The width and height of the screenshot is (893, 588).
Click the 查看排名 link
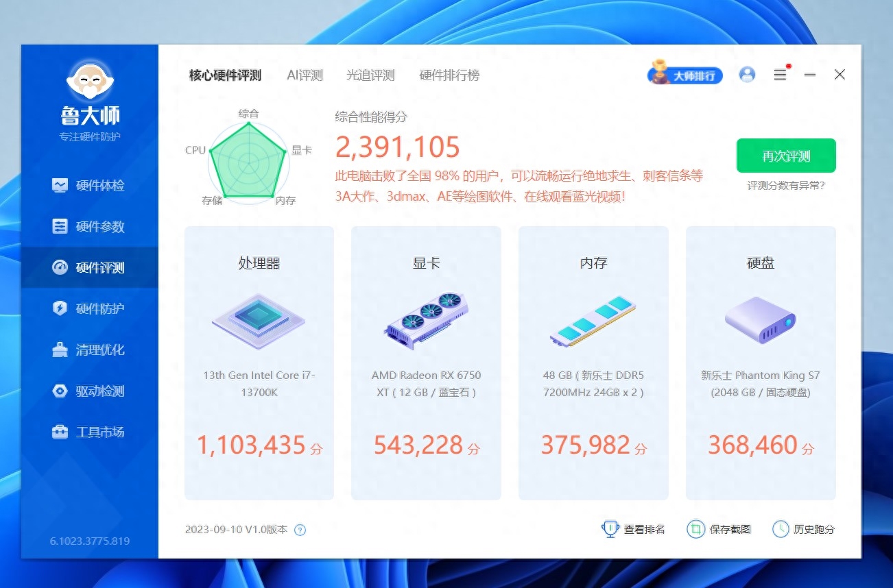[633, 529]
